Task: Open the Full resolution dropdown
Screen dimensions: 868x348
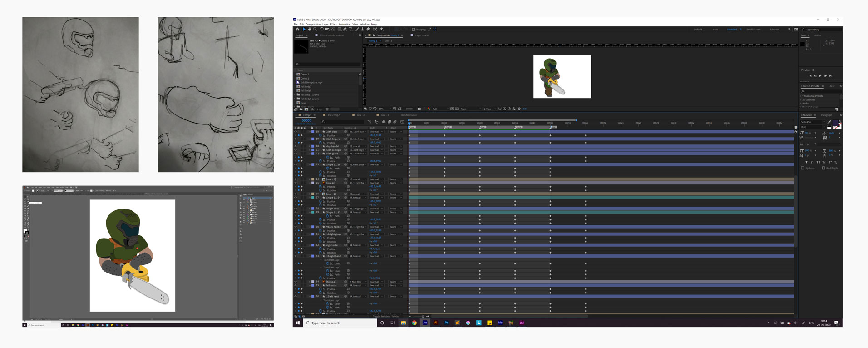Action: pyautogui.click(x=439, y=109)
